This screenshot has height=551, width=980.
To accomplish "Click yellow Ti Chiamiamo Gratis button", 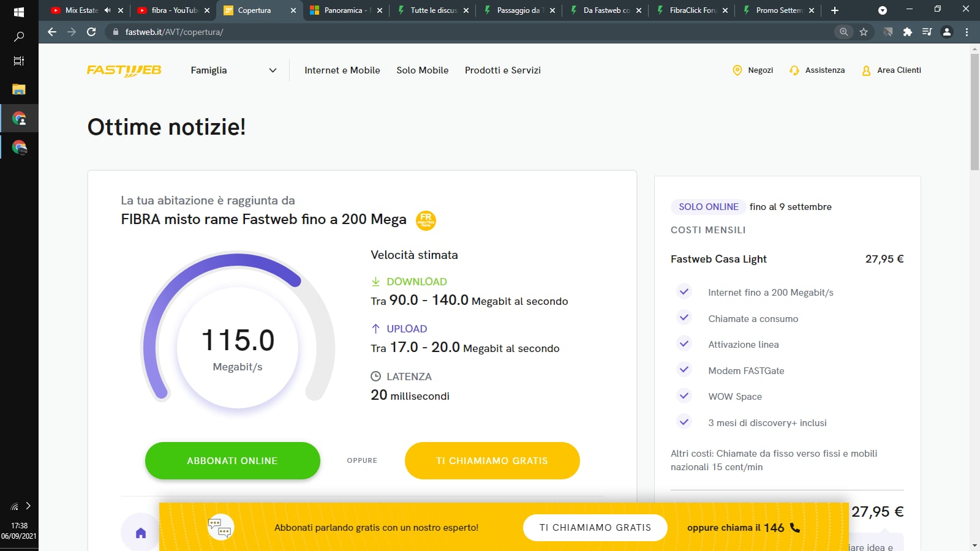I will click(x=492, y=460).
